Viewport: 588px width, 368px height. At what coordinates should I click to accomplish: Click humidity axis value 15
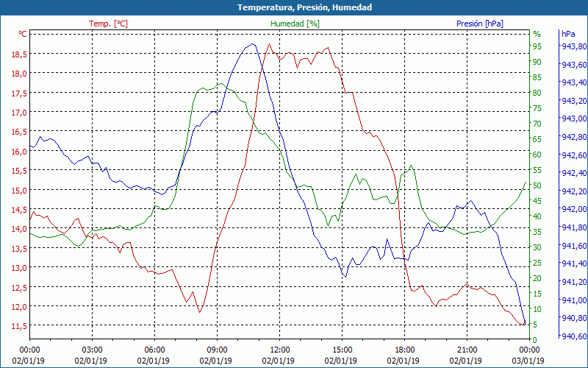pyautogui.click(x=537, y=294)
